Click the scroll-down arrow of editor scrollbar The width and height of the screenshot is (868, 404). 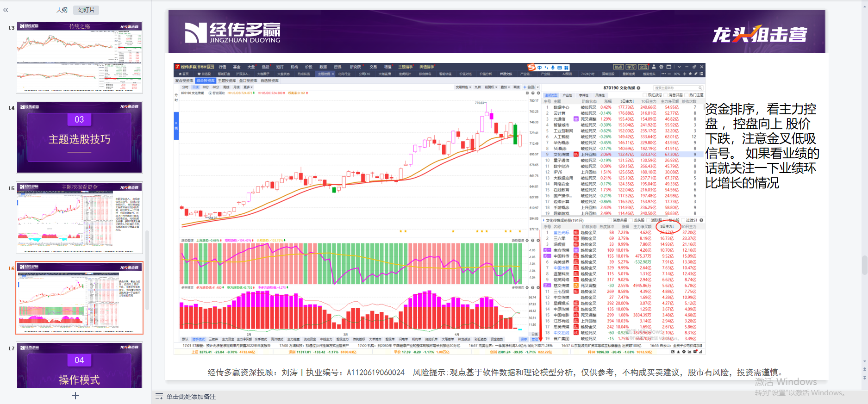864,361
